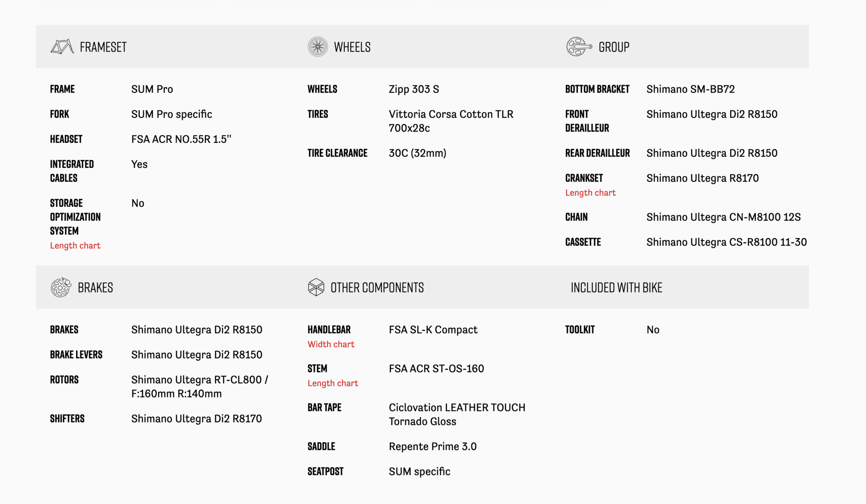The image size is (866, 504).
Task: Click the Storage Optimization System value 'No'
Action: click(x=138, y=203)
